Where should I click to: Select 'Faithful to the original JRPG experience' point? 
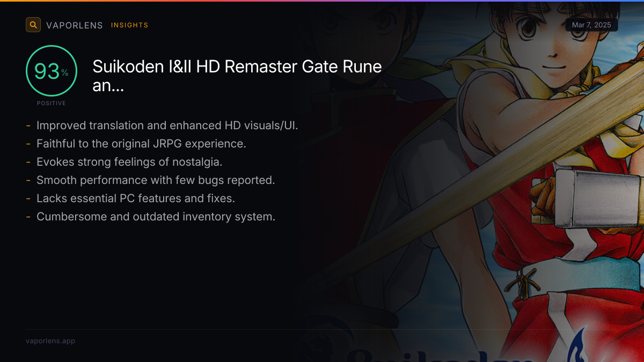tap(141, 144)
